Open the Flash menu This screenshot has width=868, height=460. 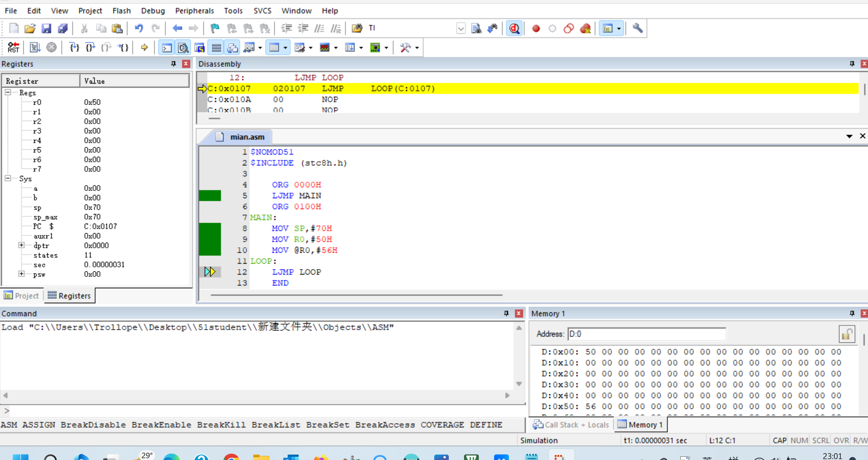point(121,10)
